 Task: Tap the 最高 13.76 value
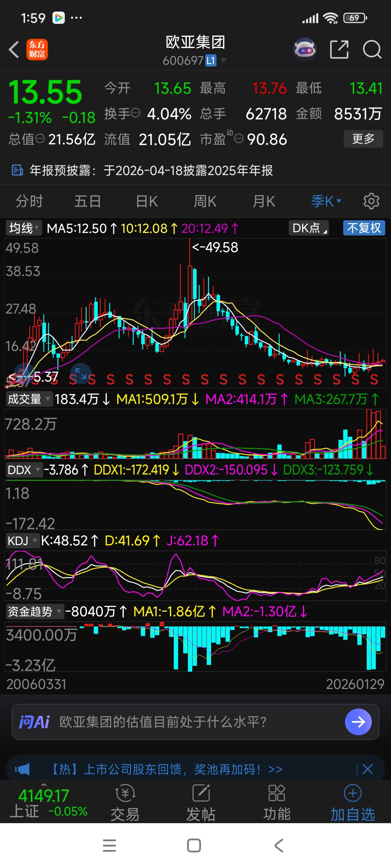tap(243, 88)
